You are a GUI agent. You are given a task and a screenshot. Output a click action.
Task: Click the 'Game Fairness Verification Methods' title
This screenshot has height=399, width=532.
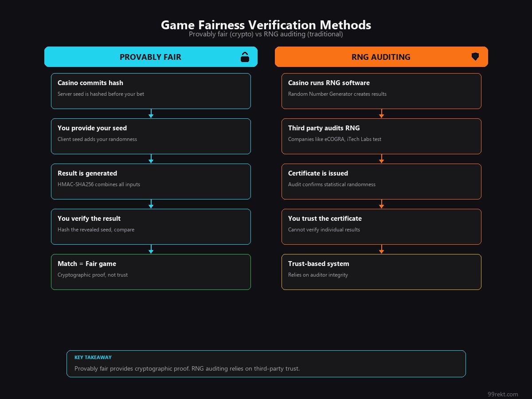point(266,25)
